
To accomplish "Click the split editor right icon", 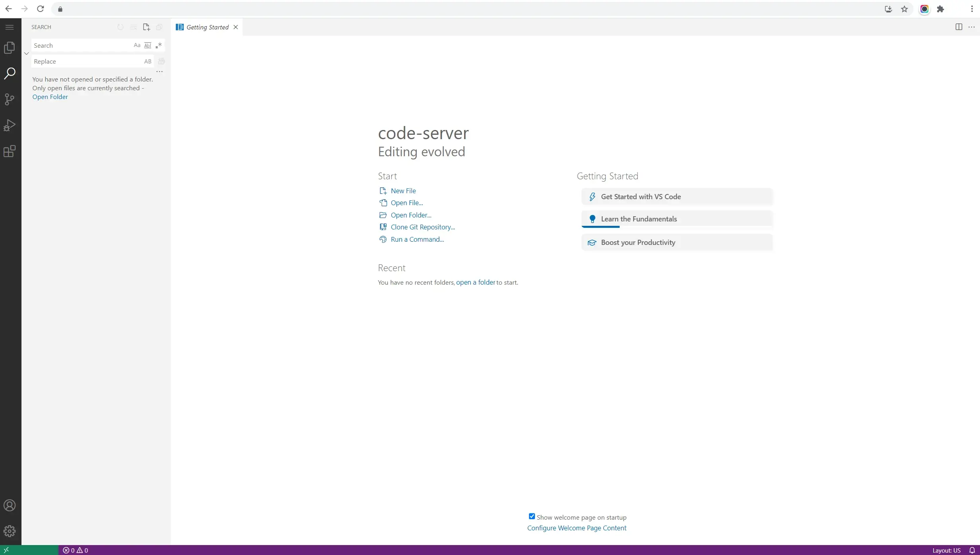I will 959,27.
